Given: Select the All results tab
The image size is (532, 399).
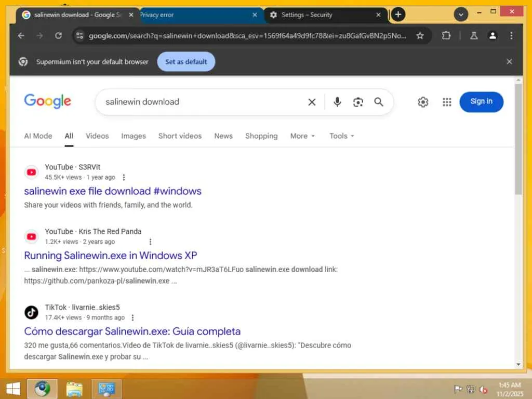Looking at the screenshot, I should [69, 136].
